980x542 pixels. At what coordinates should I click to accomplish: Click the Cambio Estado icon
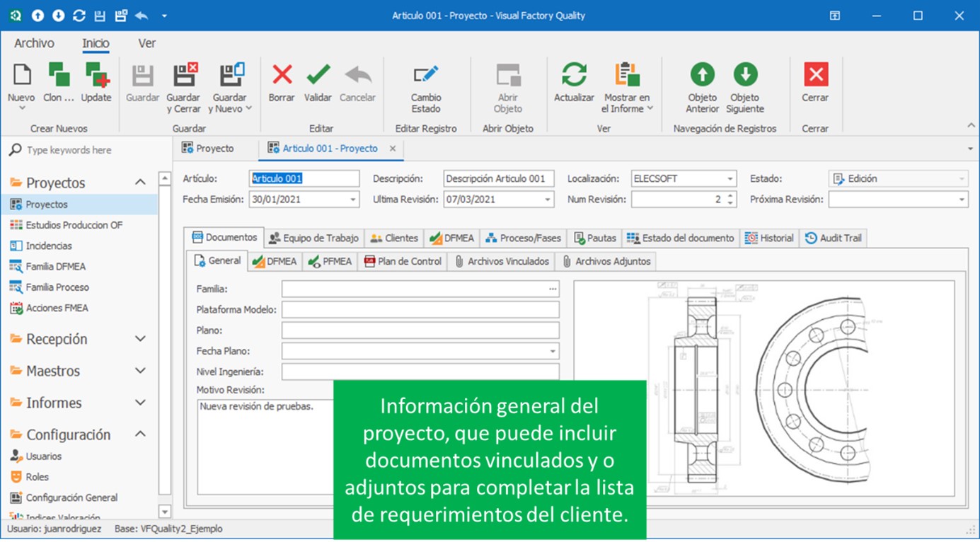point(426,74)
